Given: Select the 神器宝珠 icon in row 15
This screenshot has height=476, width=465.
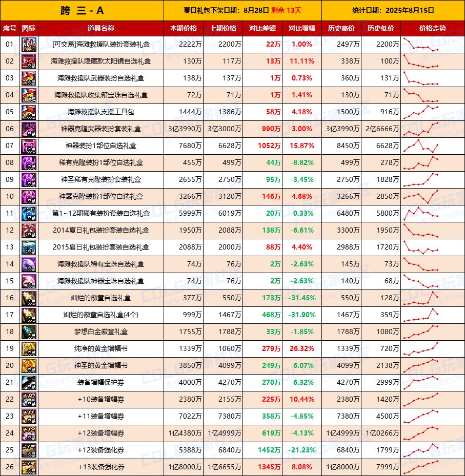Looking at the screenshot, I should pos(29,281).
